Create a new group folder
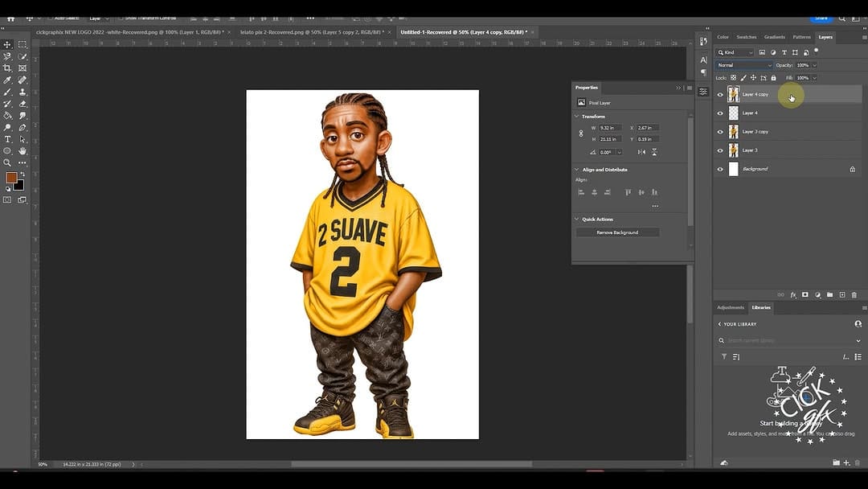This screenshot has height=489, width=868. (x=829, y=295)
